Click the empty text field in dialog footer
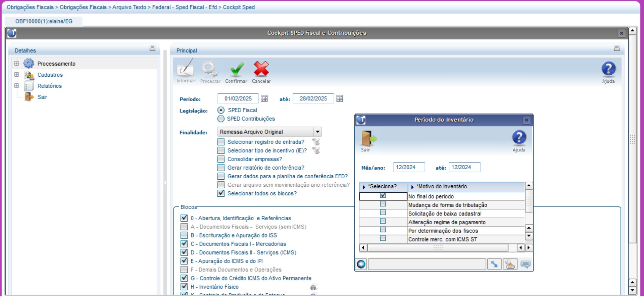The width and height of the screenshot is (644, 297). [x=427, y=264]
